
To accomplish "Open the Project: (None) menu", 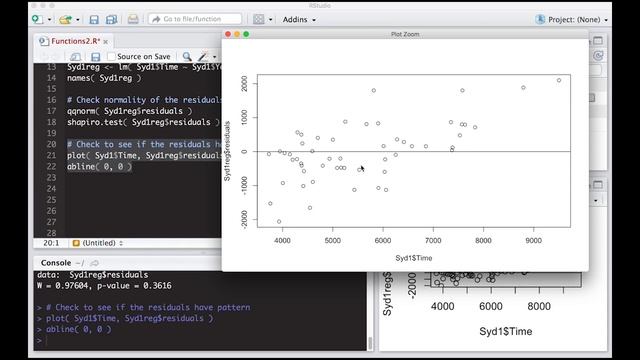I will pos(578,20).
